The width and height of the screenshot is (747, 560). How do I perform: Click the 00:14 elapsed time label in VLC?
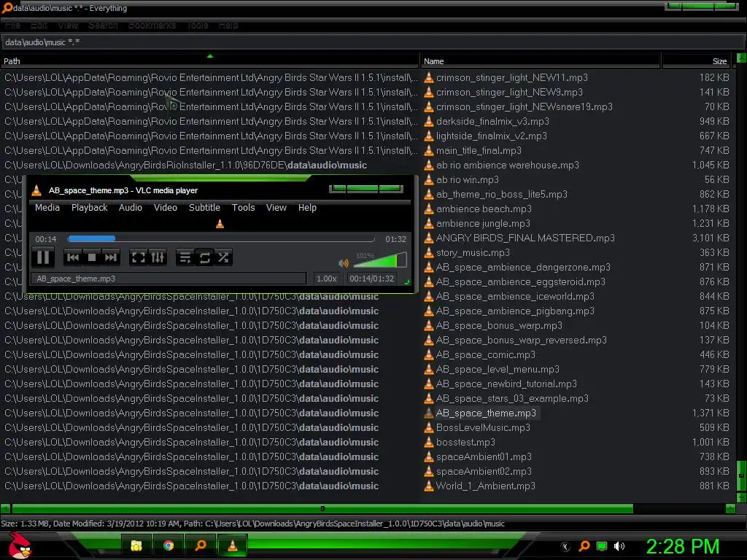click(46, 239)
